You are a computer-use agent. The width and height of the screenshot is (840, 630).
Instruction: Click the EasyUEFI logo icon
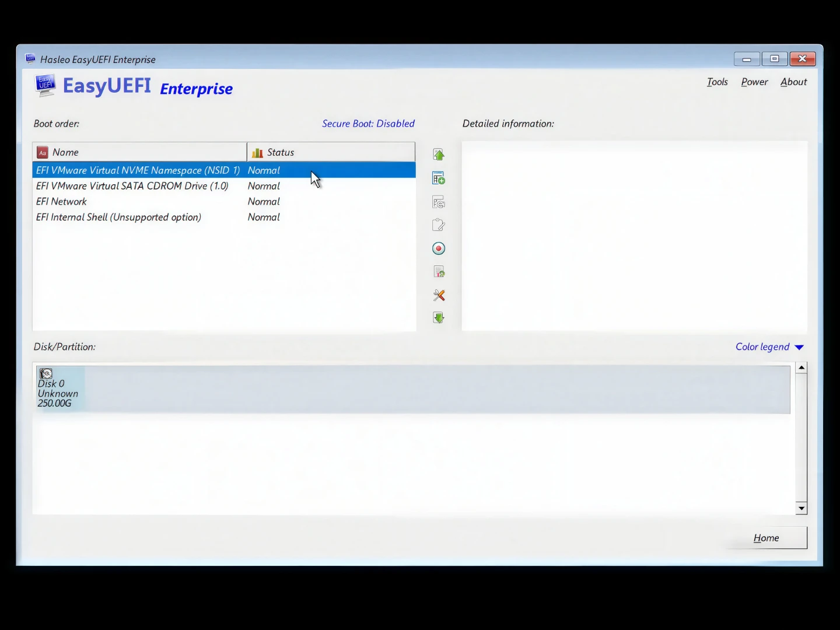(x=45, y=85)
